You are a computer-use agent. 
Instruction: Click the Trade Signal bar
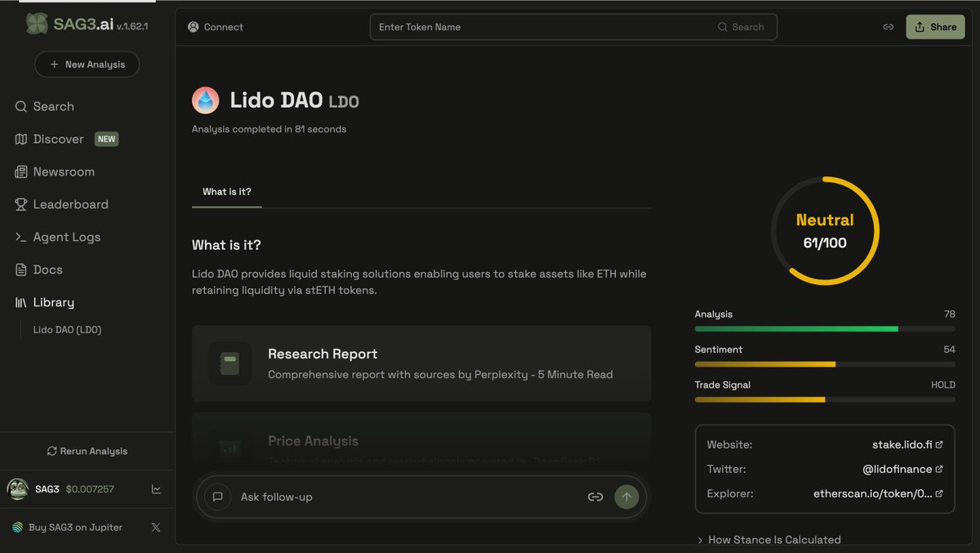(x=825, y=399)
